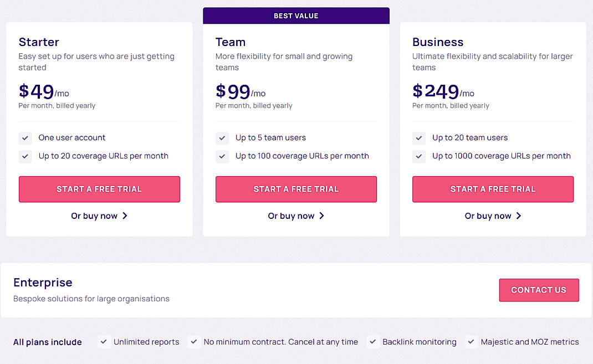
Task: Toggle the All plans include contract checkmark
Action: coord(193,342)
